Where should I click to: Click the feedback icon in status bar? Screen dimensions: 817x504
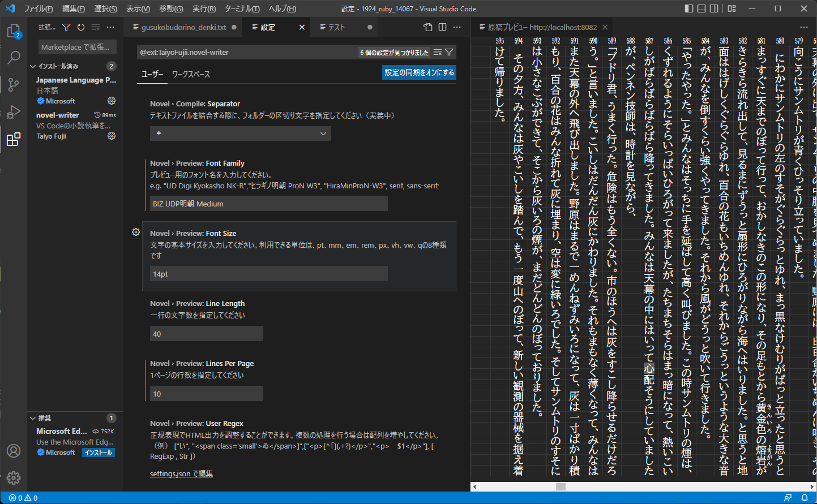[788, 498]
